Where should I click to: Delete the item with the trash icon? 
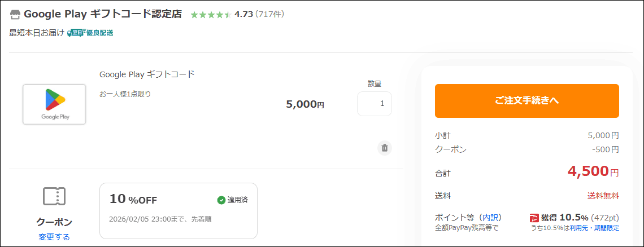pos(385,148)
